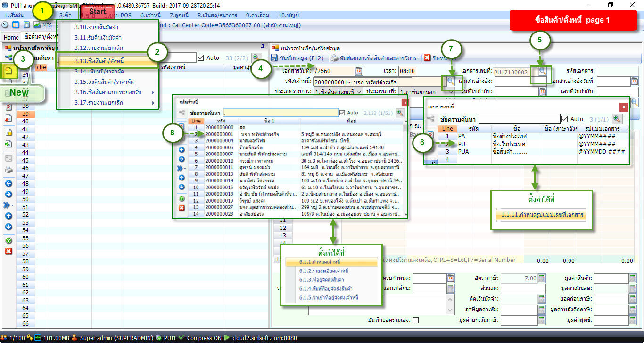
Task: Toggle Auto checkbox in รหัสเจ้าหนี้ popup
Action: coord(343,113)
